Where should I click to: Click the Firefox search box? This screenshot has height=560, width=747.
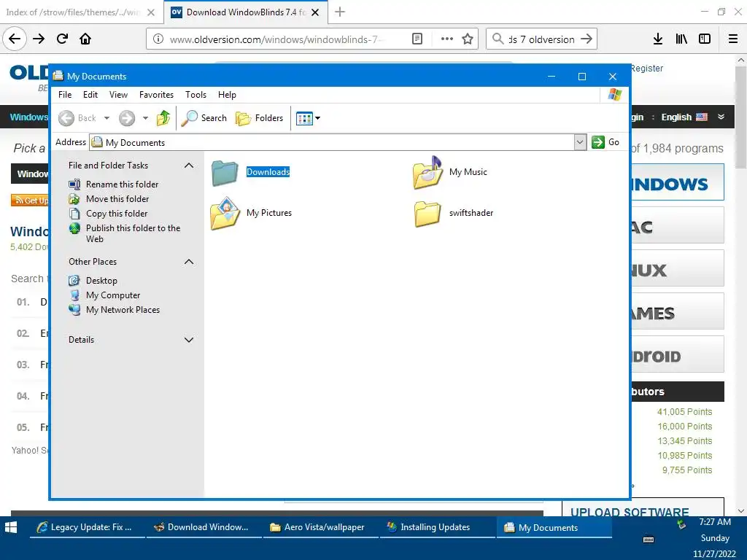click(x=542, y=39)
